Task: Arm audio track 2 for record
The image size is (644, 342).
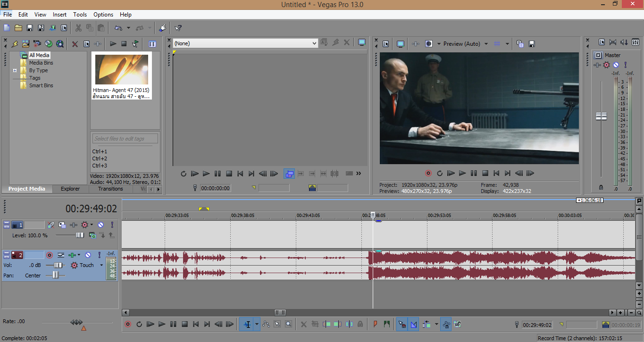Action: click(49, 255)
